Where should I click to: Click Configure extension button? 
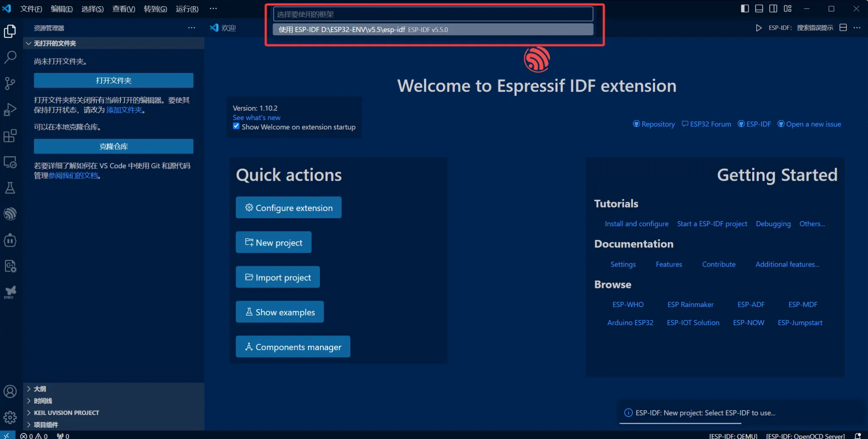(x=288, y=207)
